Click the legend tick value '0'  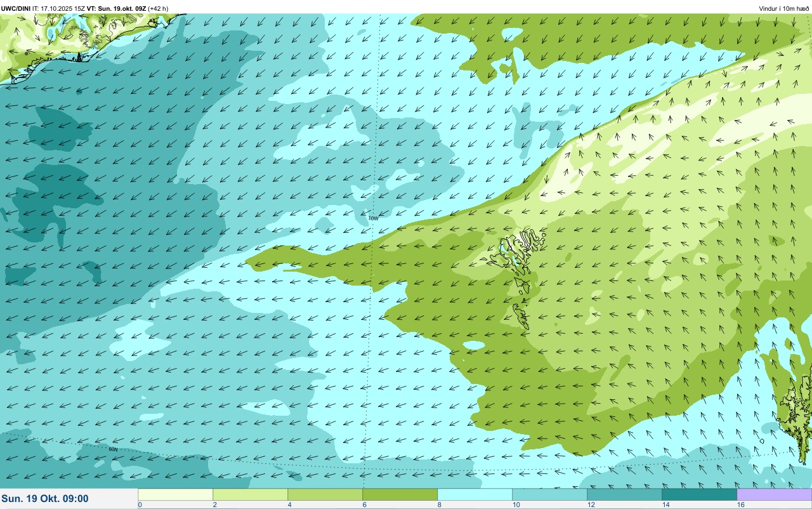(x=140, y=505)
